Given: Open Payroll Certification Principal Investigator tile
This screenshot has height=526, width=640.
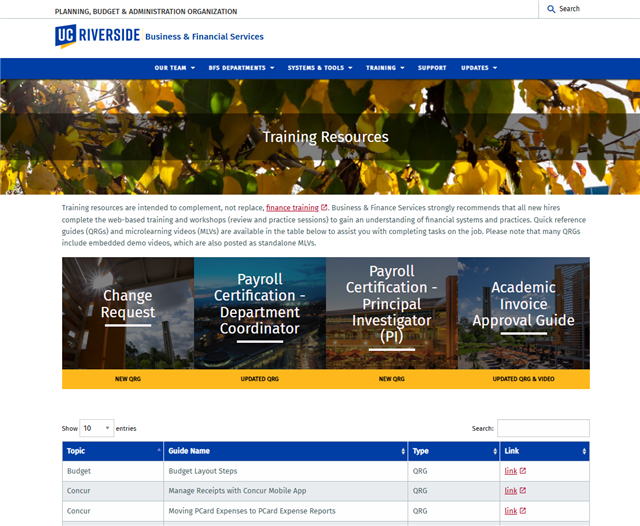Looking at the screenshot, I should pos(392,313).
